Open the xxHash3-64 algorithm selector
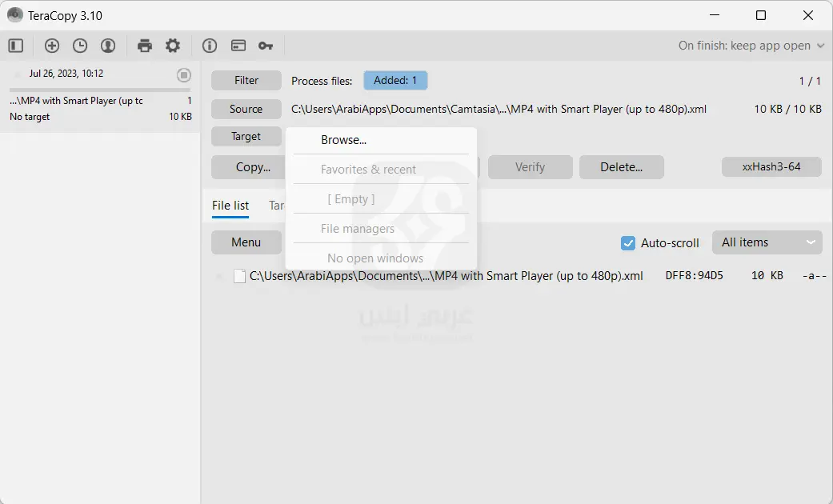The image size is (833, 504). 771,166
